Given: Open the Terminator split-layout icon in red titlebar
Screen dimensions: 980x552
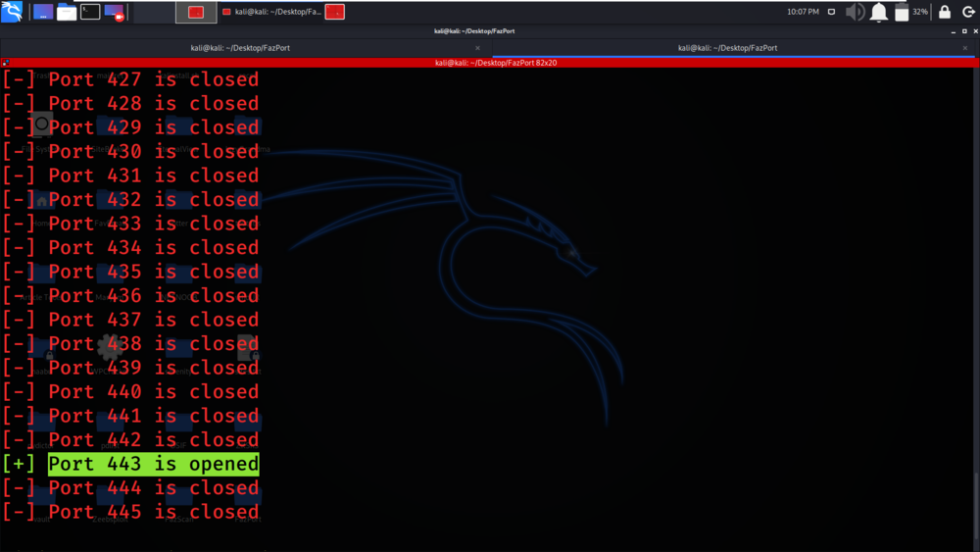Looking at the screenshot, I should coord(6,63).
